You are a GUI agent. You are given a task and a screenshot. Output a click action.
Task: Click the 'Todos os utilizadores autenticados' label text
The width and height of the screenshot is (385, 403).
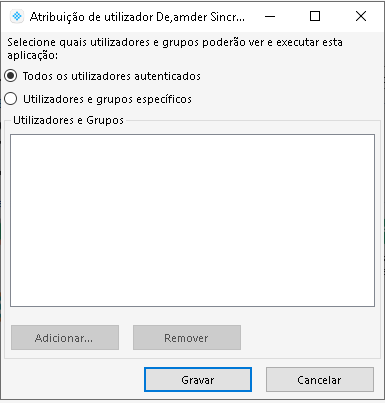[x=112, y=76]
